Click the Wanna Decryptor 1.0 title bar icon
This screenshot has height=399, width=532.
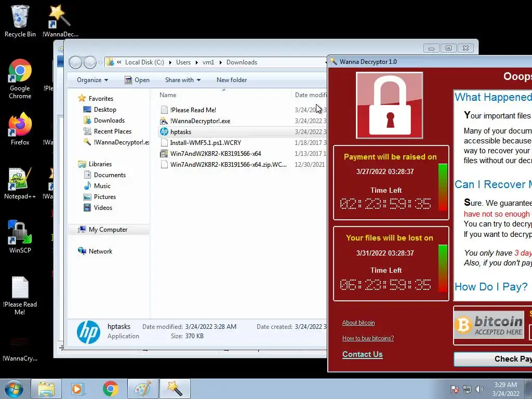pyautogui.click(x=334, y=61)
